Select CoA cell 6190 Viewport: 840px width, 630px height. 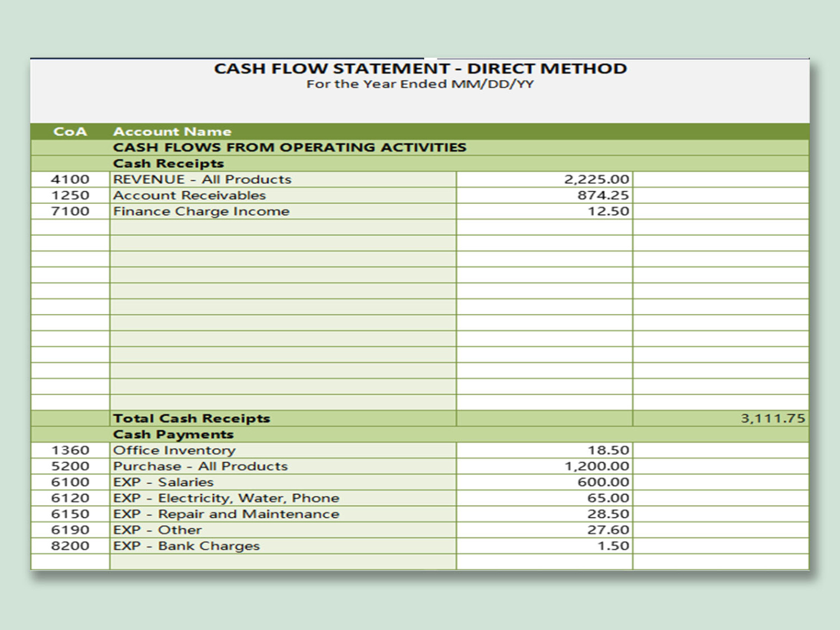click(70, 530)
